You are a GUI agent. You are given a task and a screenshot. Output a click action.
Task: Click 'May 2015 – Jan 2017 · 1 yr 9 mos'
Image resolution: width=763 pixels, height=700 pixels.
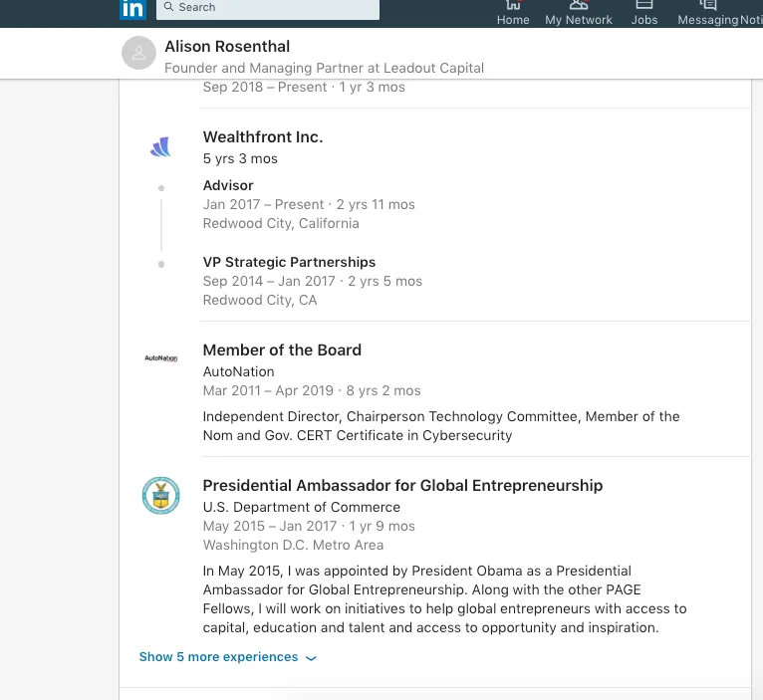pyautogui.click(x=309, y=526)
